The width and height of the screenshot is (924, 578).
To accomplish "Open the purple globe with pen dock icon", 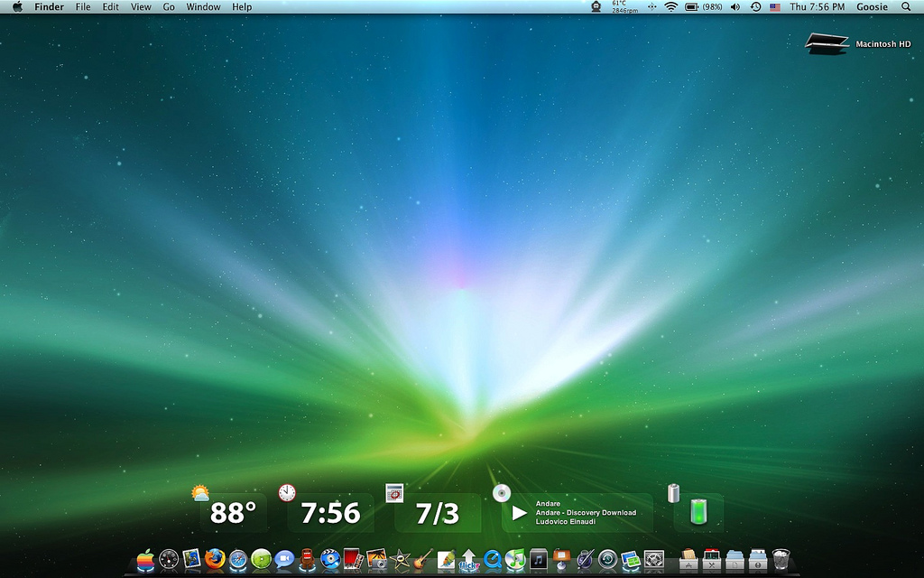I will click(585, 559).
